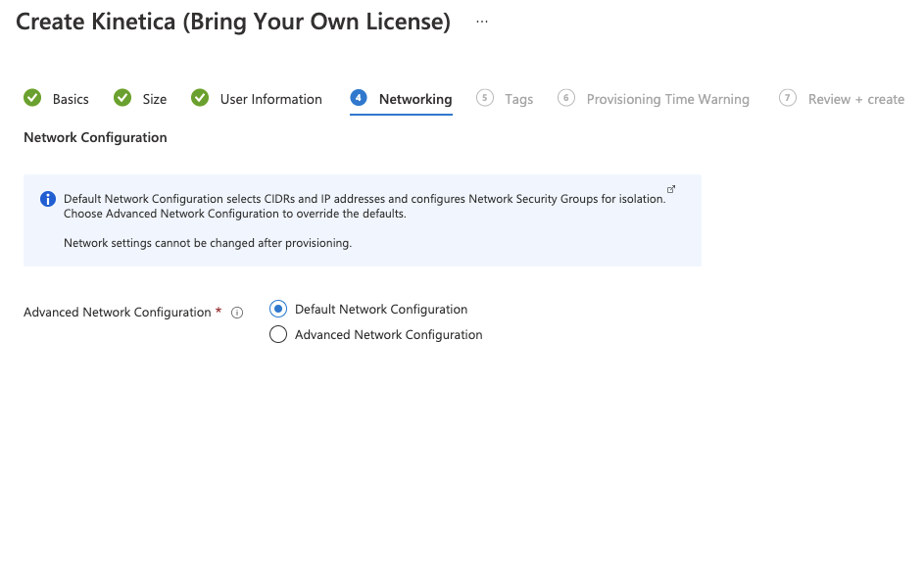
Task: Click the step 6 circle icon
Action: tap(566, 98)
